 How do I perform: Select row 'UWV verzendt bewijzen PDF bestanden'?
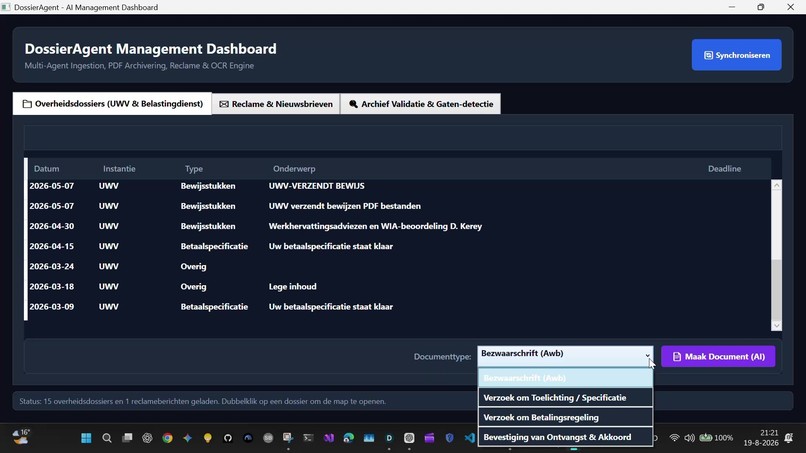[x=398, y=206]
